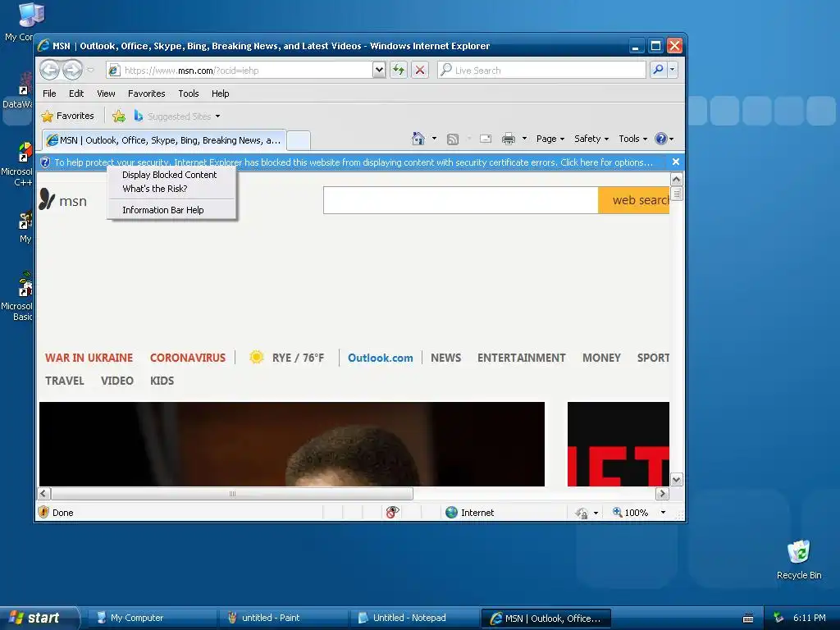Go forward with the Forward arrow button
840x630 pixels.
[72, 70]
